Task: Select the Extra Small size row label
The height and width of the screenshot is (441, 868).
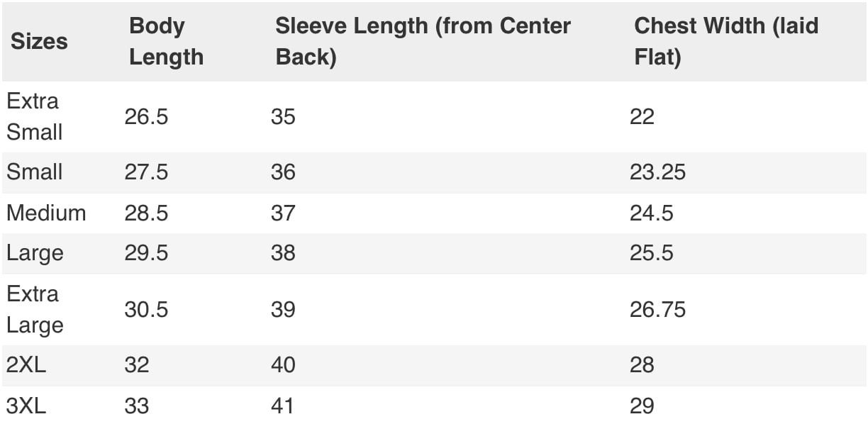Action: 34,116
